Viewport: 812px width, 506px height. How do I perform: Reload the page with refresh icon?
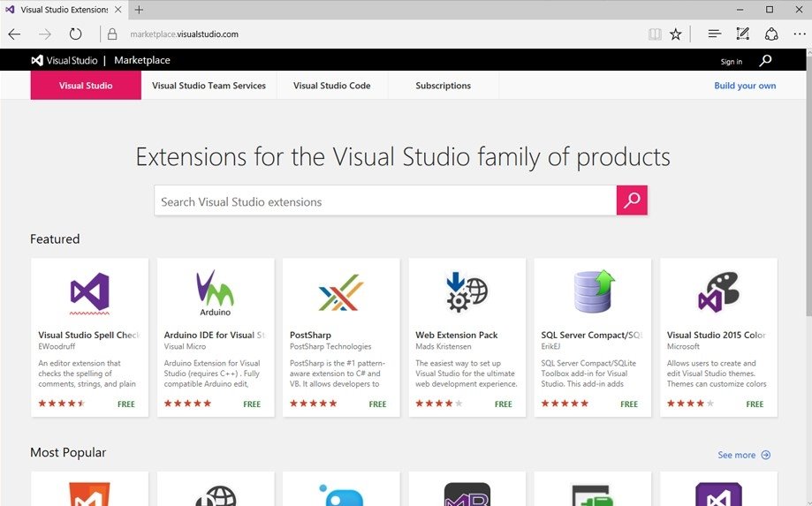[x=76, y=34]
